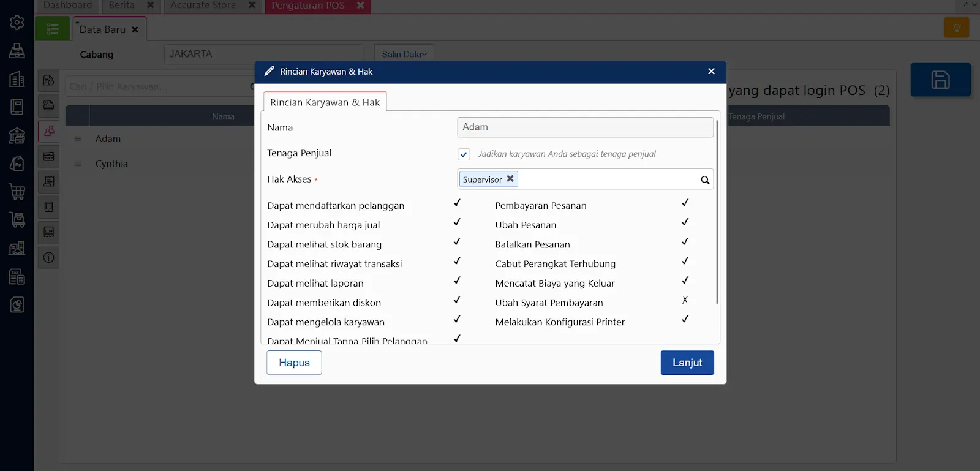Image resolution: width=980 pixels, height=471 pixels.
Task: Select the receipt side tab icon
Action: [49, 181]
